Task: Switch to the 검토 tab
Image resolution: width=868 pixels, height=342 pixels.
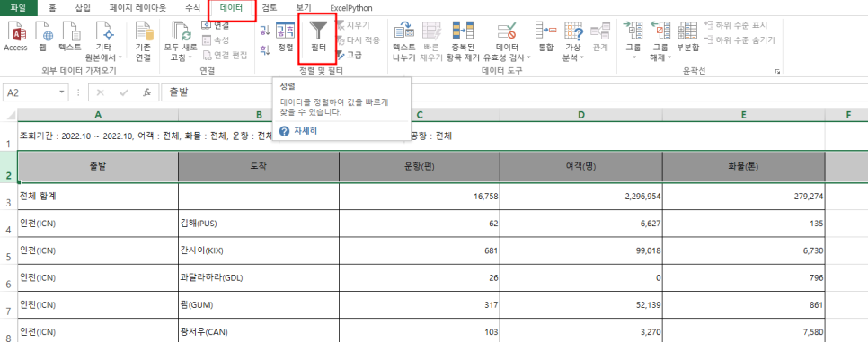Action: coord(270,8)
